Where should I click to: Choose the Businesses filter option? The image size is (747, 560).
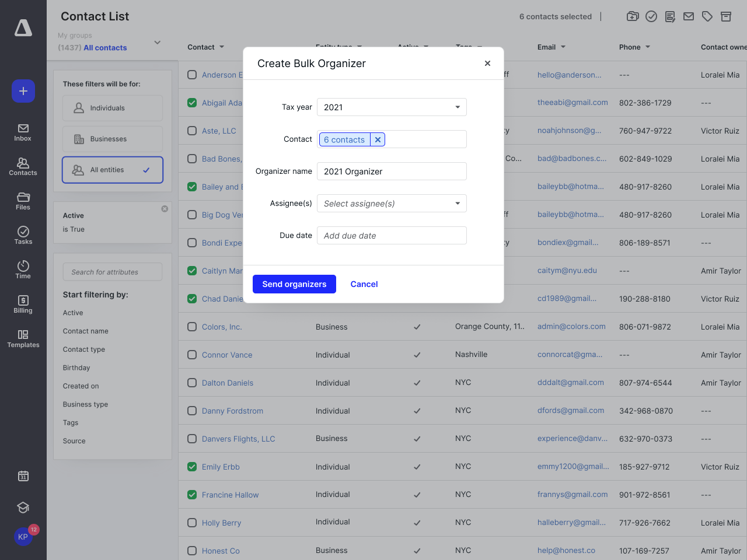tap(113, 139)
